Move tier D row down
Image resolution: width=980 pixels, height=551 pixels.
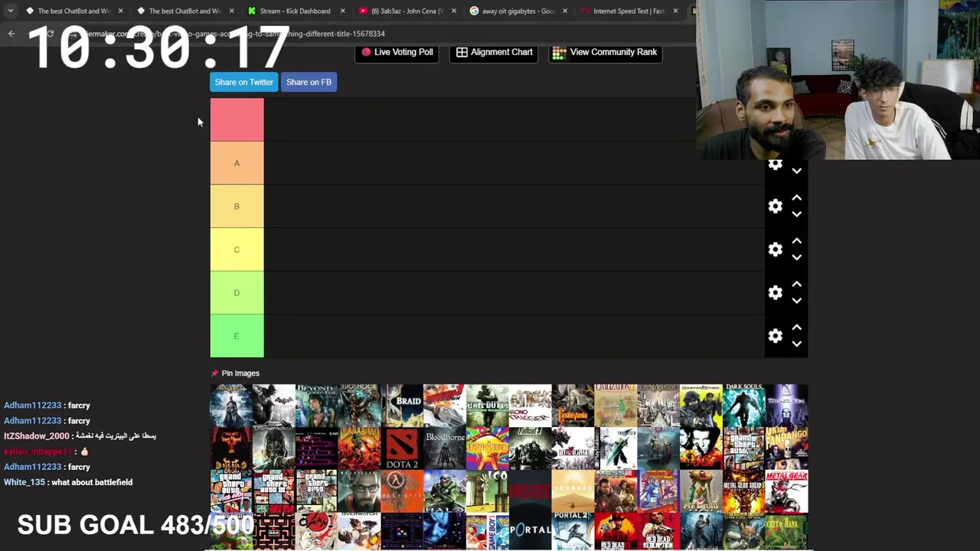point(797,301)
